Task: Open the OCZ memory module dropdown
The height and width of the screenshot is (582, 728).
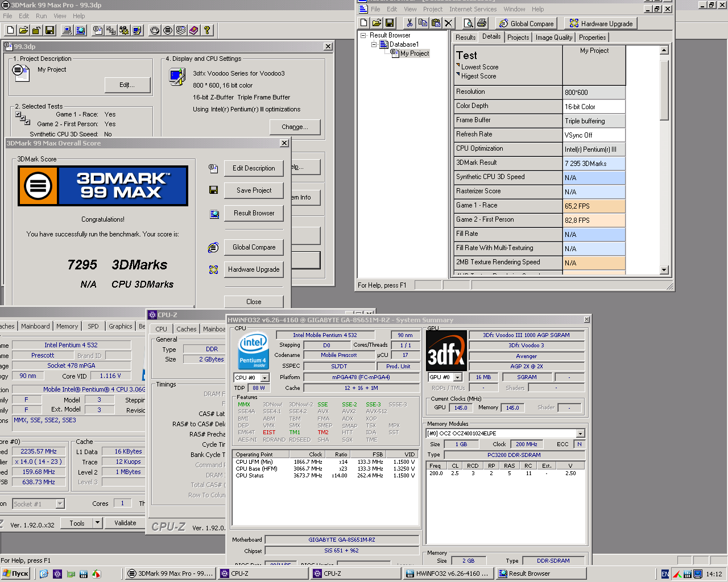Action: (580, 434)
